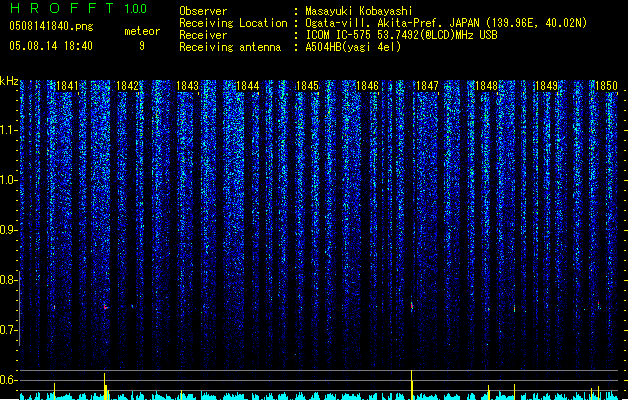Image resolution: width=629 pixels, height=400 pixels.
Task: Click the Receiver label
Action: coord(203,35)
